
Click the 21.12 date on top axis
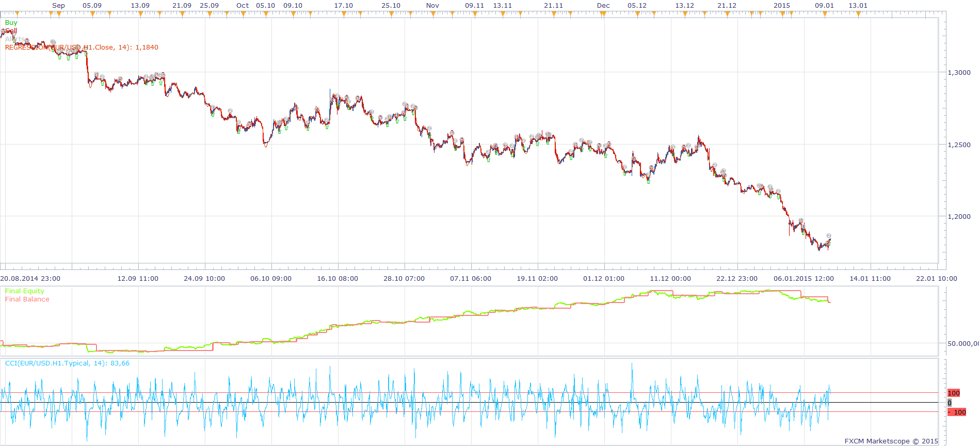pos(727,6)
